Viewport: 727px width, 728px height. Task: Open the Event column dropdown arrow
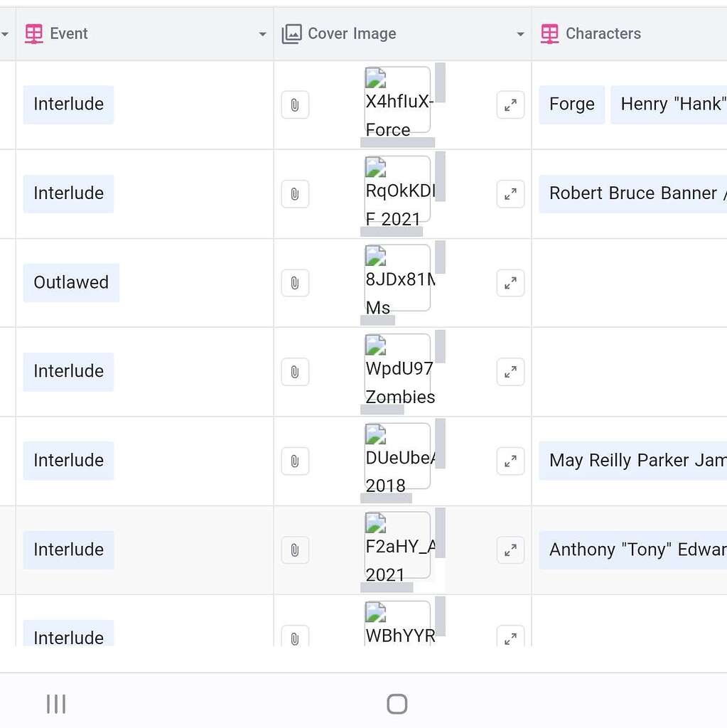pos(262,34)
